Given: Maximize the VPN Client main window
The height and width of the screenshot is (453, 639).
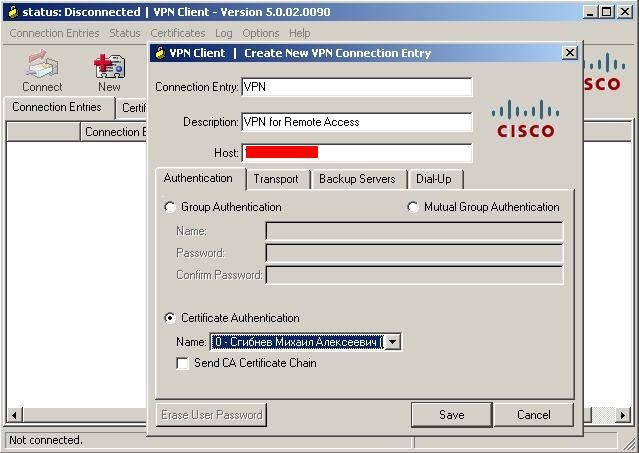Looking at the screenshot, I should pos(606,12).
